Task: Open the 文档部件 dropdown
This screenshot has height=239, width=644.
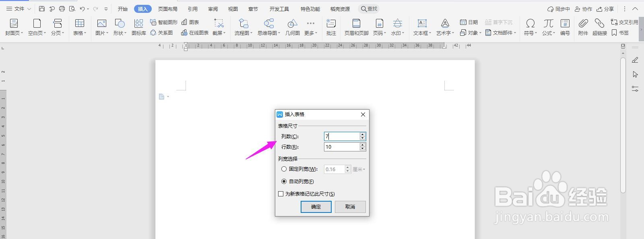Action: (x=501, y=33)
